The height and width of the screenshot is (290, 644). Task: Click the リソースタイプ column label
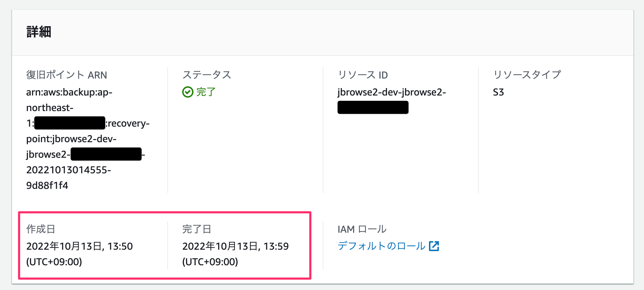528,75
